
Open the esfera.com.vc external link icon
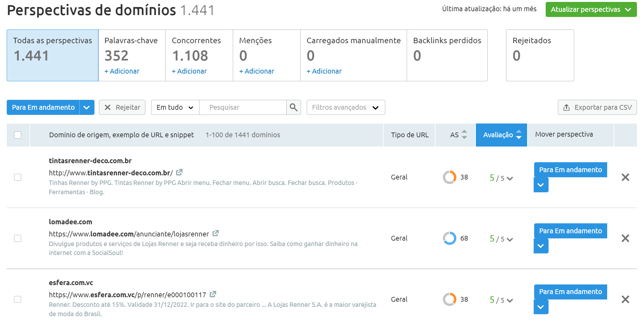pos(213,294)
